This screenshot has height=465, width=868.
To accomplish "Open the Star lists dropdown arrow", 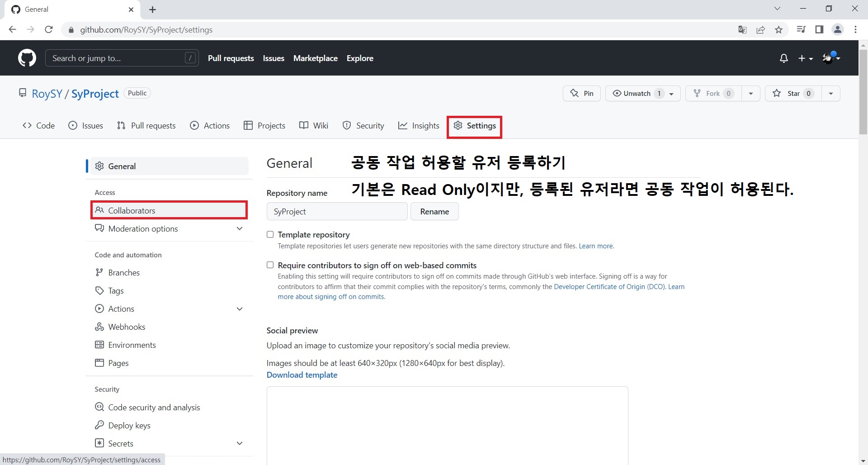I will (x=831, y=94).
